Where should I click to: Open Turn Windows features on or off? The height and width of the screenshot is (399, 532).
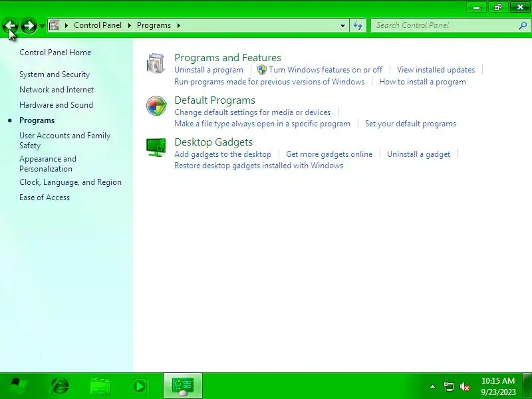(325, 70)
